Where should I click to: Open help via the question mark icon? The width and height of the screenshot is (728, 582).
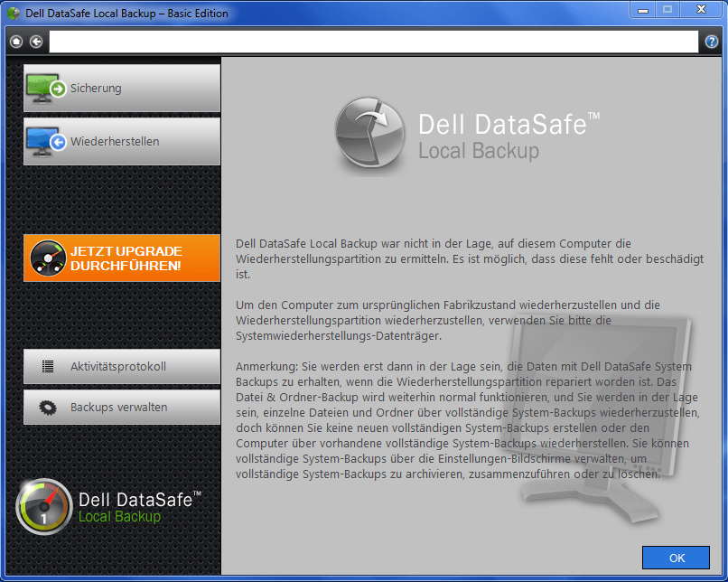tap(711, 42)
